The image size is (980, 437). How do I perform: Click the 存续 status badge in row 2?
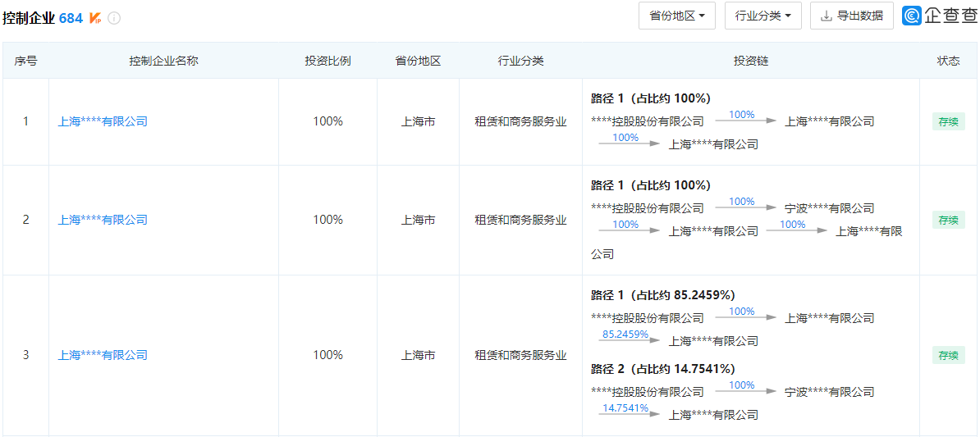pyautogui.click(x=948, y=220)
